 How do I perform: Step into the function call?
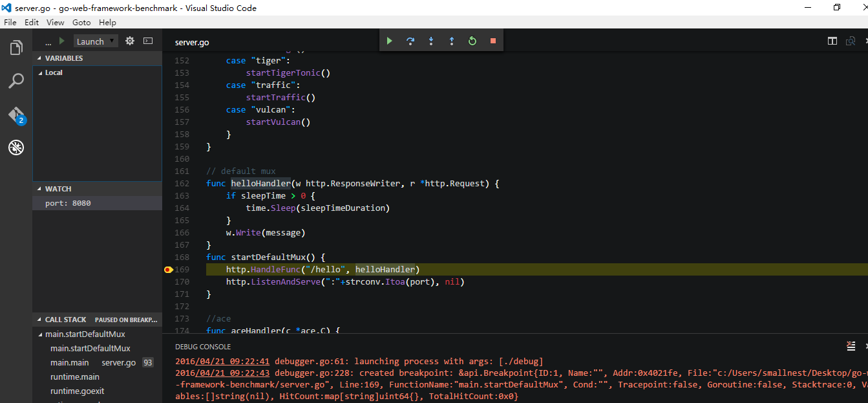431,41
